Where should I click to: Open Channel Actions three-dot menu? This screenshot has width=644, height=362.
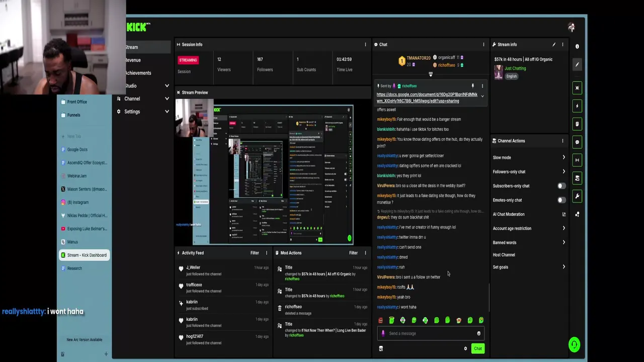click(x=562, y=141)
